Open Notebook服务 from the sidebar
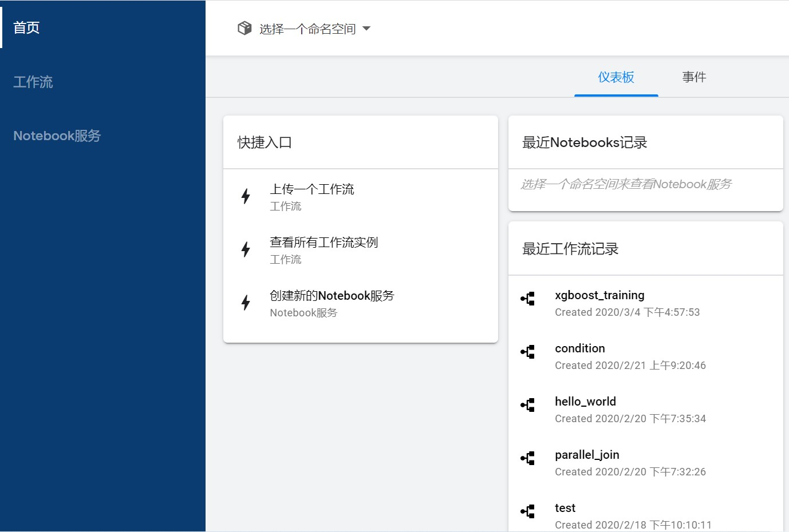 [x=57, y=136]
